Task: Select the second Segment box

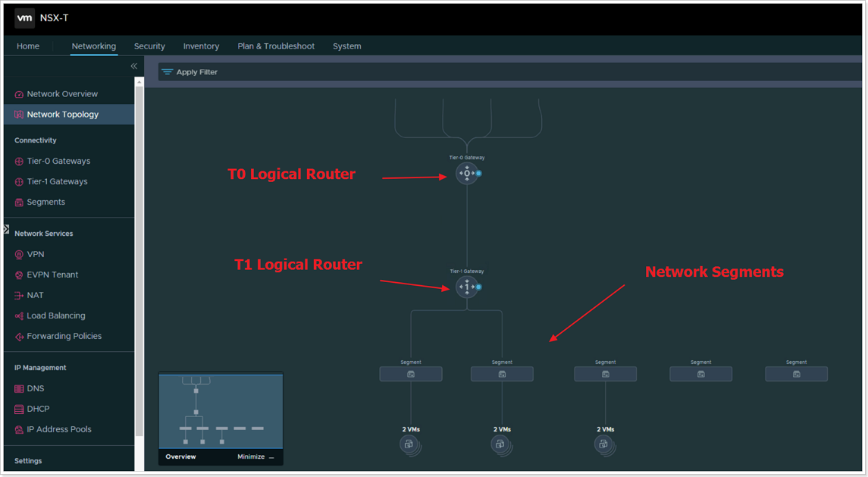Action: [502, 374]
